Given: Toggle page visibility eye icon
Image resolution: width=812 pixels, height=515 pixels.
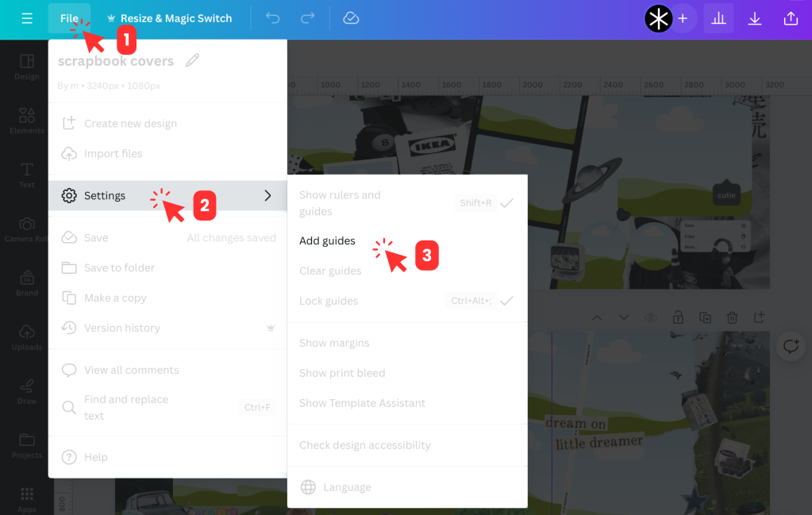Looking at the screenshot, I should tap(651, 317).
